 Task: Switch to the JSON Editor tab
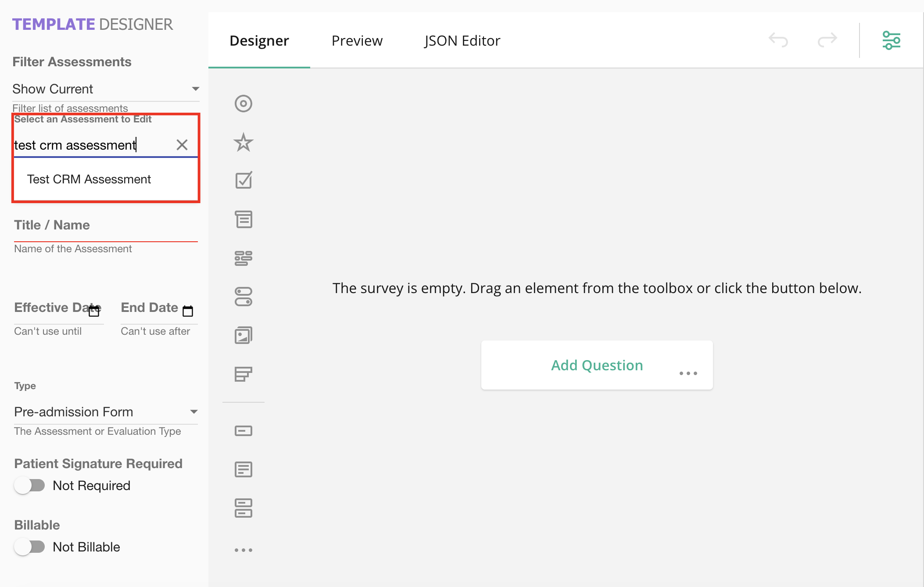coord(462,41)
